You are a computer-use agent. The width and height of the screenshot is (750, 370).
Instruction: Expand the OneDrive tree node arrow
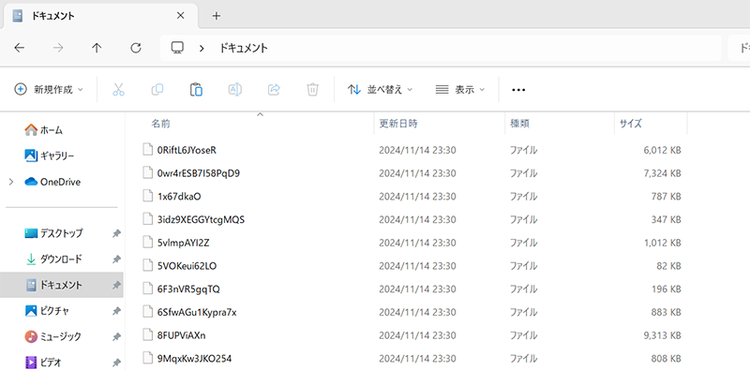click(x=11, y=182)
